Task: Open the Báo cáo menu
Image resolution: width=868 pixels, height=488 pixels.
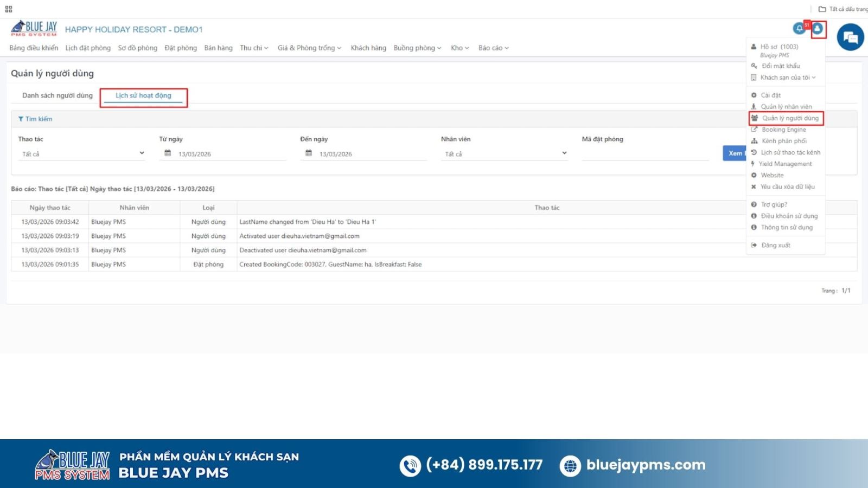Action: pos(494,48)
